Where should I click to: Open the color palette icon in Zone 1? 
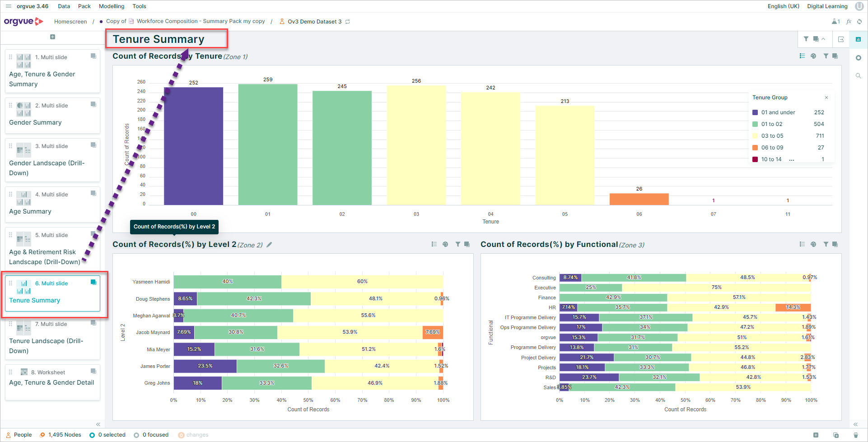(x=813, y=56)
